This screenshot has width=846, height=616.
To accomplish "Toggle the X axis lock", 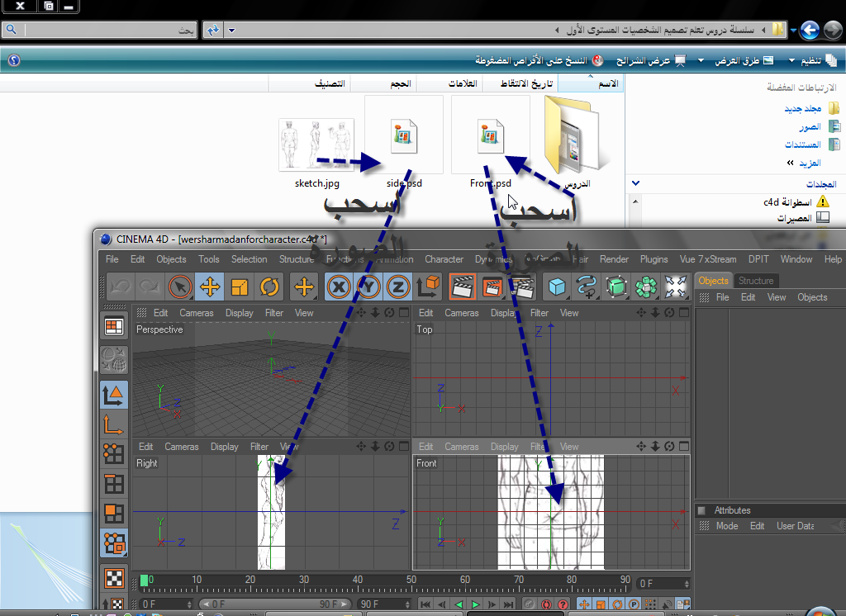I will (339, 287).
